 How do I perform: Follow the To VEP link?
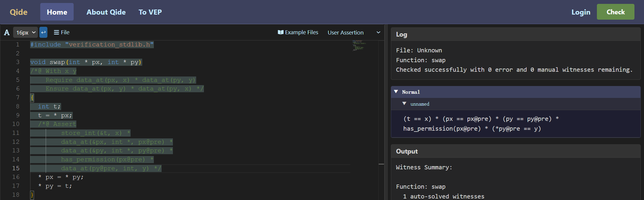point(150,12)
